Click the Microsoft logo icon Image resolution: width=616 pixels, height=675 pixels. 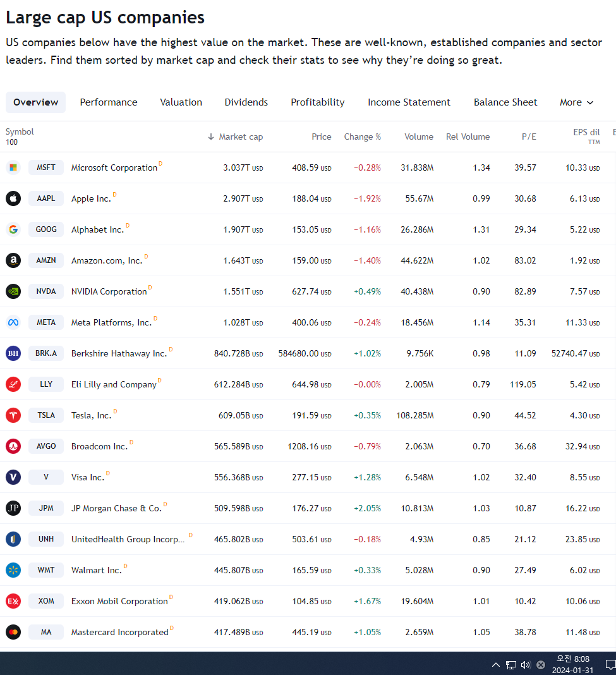13,167
